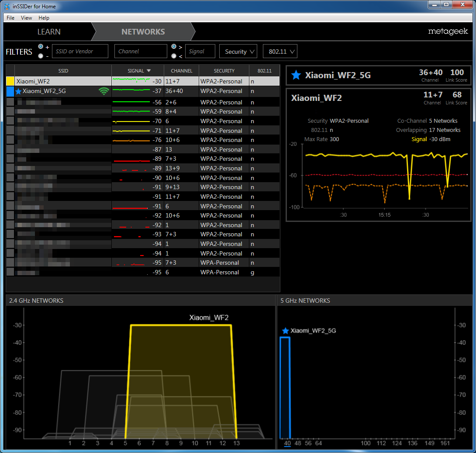Sort by the SSID column header
Viewport: 476px width, 453px height.
tap(63, 71)
